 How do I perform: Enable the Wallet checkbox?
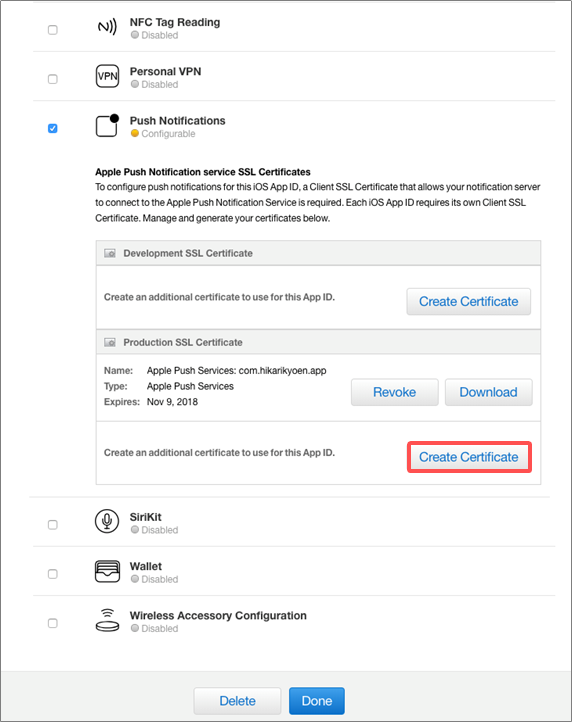point(53,574)
